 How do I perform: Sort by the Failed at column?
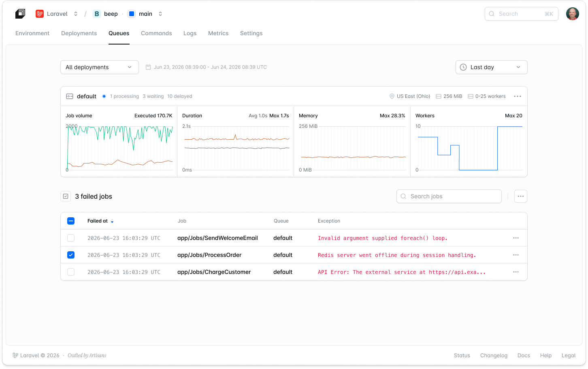[100, 221]
